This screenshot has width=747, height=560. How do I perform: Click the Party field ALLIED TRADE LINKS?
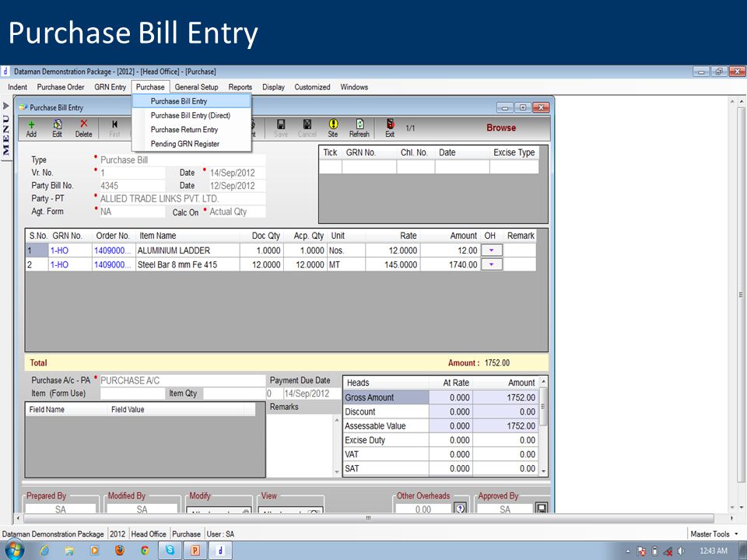click(182, 198)
